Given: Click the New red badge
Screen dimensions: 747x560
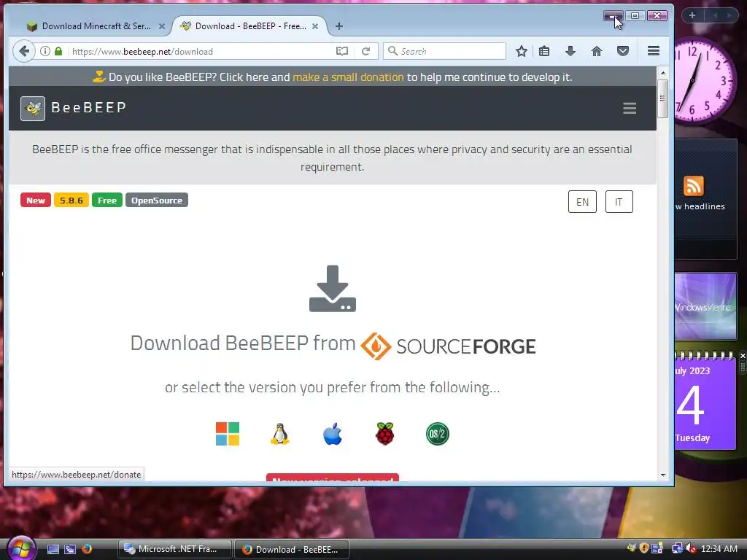Looking at the screenshot, I should coord(36,201).
